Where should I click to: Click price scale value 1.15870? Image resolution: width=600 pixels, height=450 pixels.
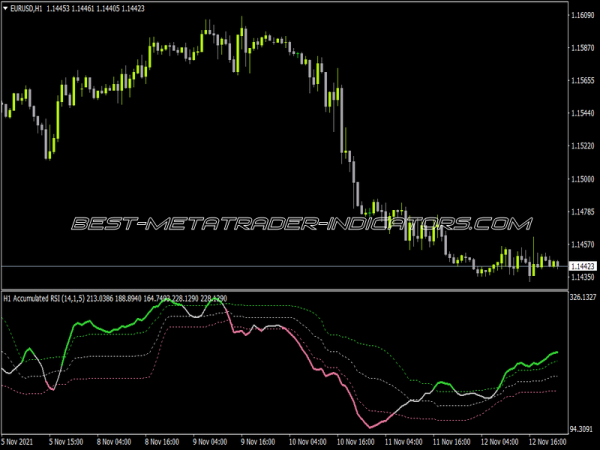tap(583, 48)
